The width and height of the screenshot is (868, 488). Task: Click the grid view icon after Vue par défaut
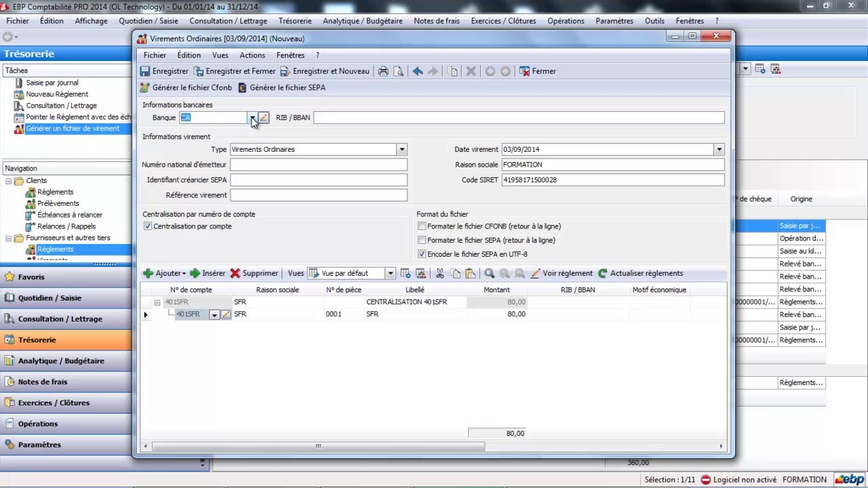click(x=406, y=273)
